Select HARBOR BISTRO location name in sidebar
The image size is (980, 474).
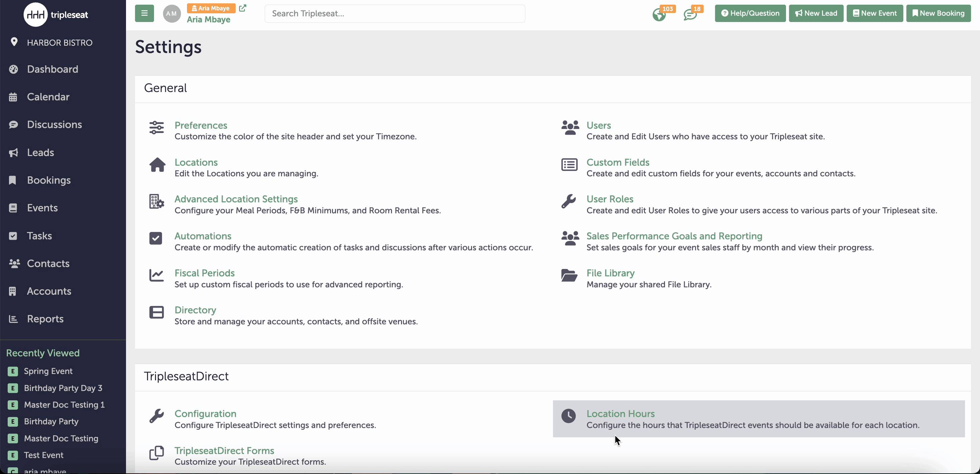pyautogui.click(x=60, y=43)
